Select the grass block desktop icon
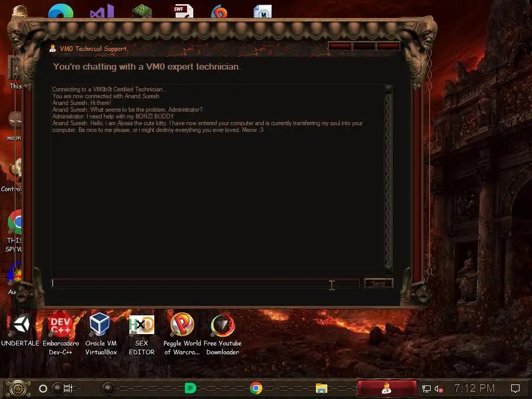 click(142, 11)
